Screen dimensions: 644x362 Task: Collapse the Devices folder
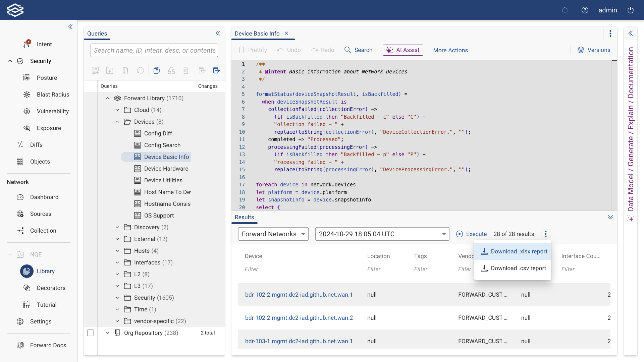pos(117,122)
